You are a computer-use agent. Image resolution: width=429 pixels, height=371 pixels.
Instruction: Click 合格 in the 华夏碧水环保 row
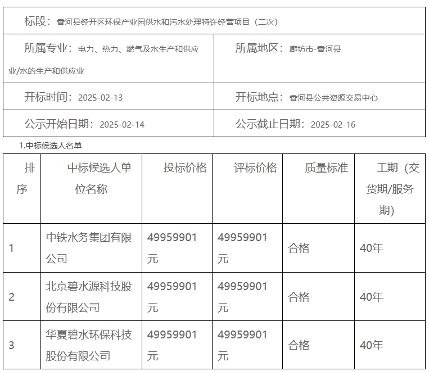tap(299, 345)
